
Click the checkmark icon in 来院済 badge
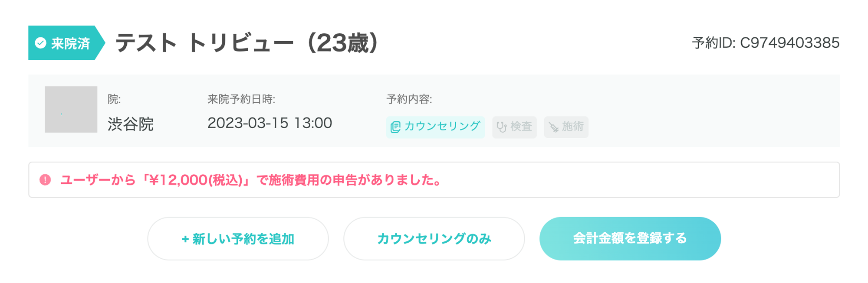(x=41, y=43)
